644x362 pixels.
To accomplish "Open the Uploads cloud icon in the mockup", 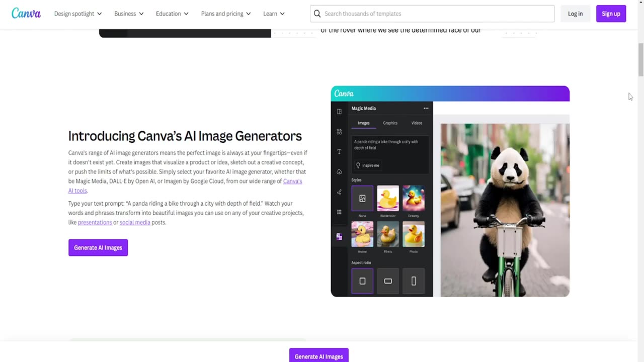I will coord(339,172).
